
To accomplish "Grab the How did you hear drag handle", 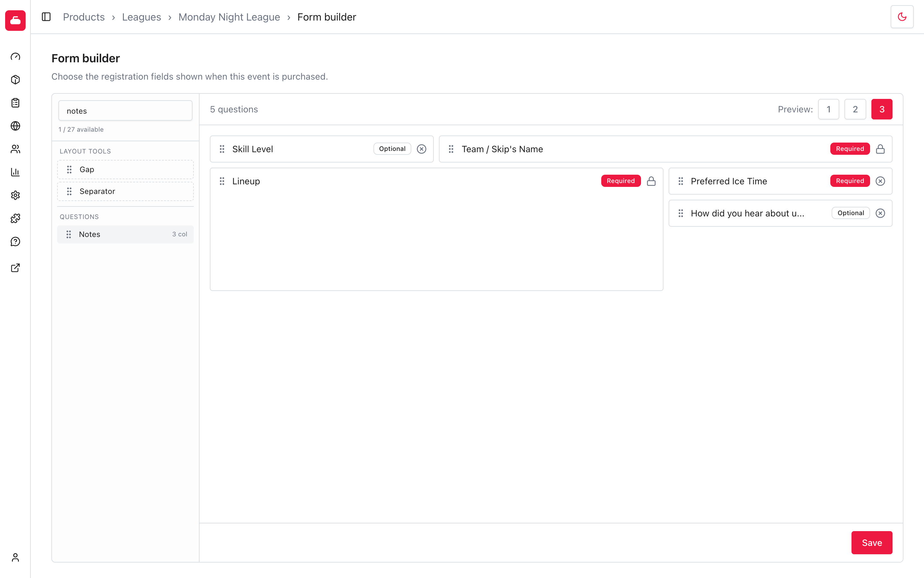I will 680,213.
